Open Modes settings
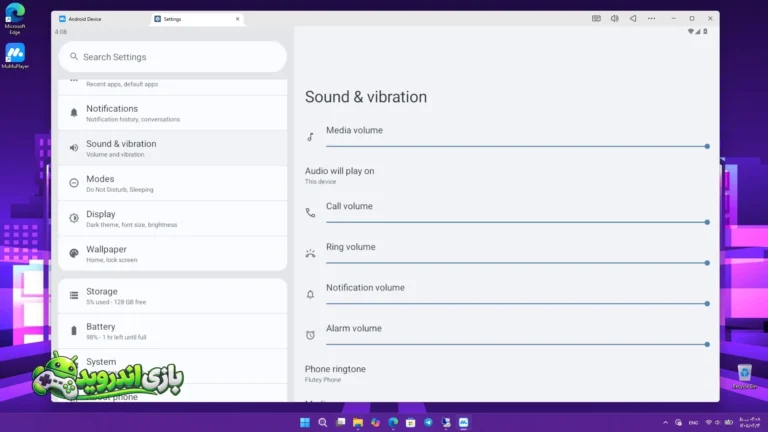This screenshot has height=432, width=768. pos(172,184)
